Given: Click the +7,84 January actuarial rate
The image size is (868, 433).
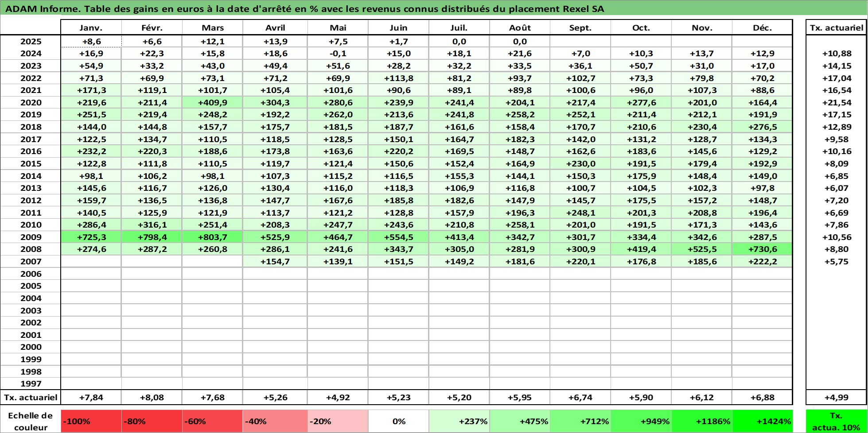Looking at the screenshot, I should (x=91, y=397).
